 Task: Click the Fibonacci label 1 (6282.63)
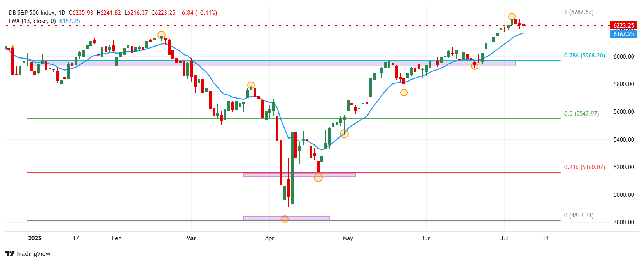tap(579, 12)
